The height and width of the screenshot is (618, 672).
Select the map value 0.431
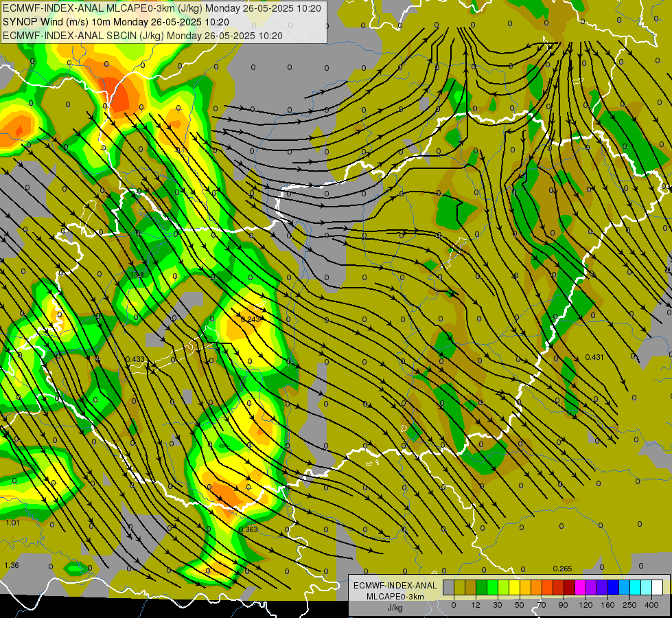(x=594, y=357)
